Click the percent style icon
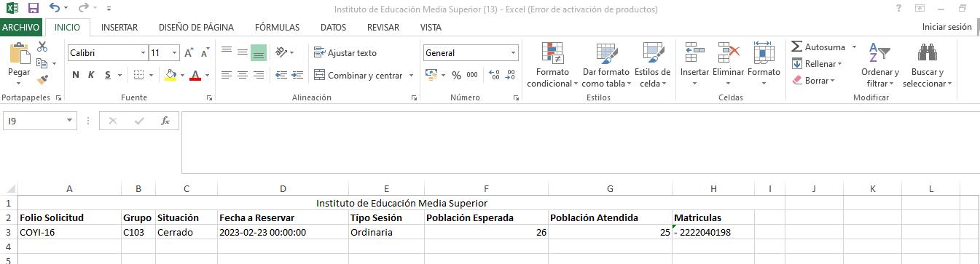Image resolution: width=980 pixels, height=264 pixels. tap(456, 75)
